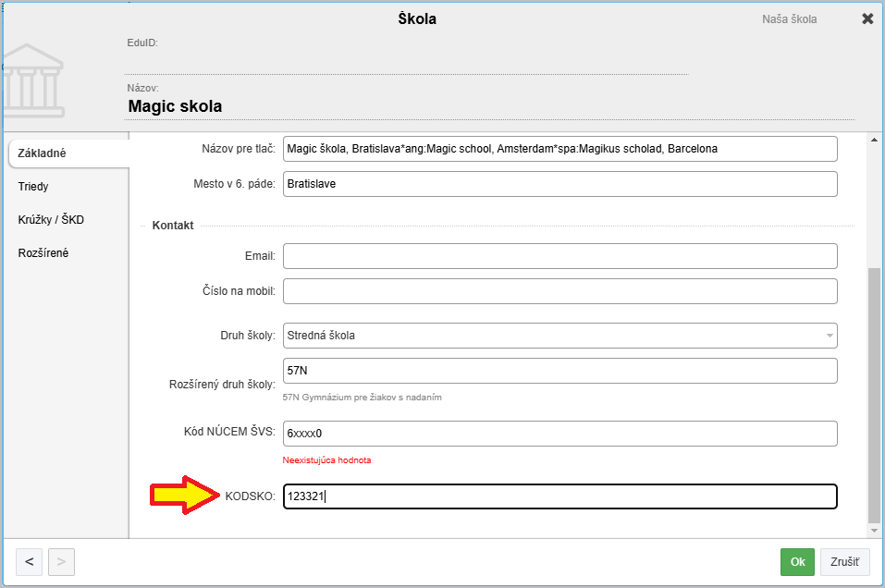The image size is (885, 588).
Task: Click the Číslo na mobil field
Action: [x=559, y=291]
